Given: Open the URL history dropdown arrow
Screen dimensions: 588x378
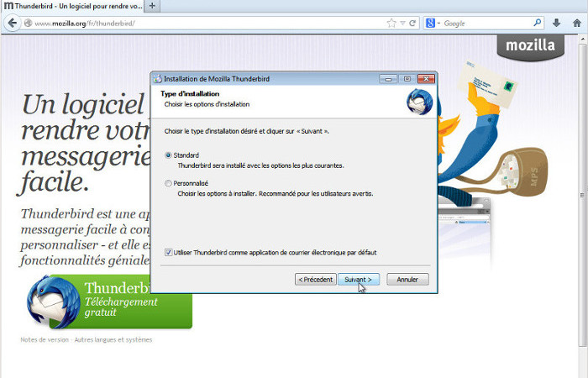Looking at the screenshot, I should click(x=402, y=24).
